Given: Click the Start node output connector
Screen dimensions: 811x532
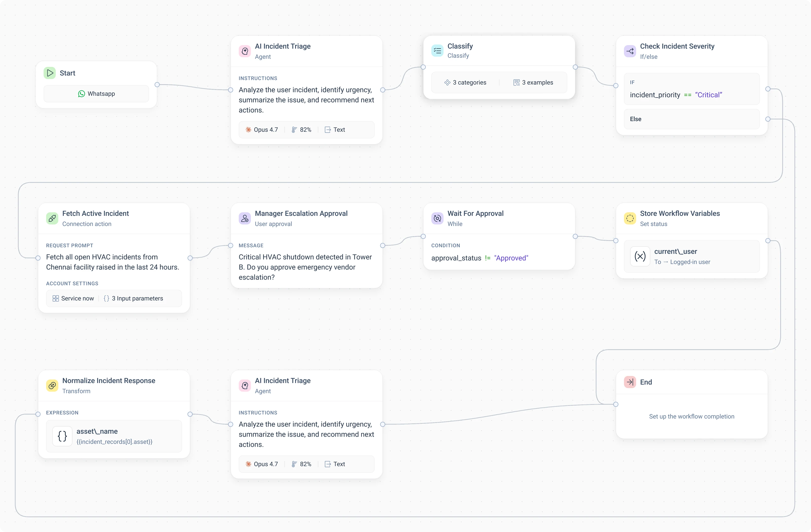Looking at the screenshot, I should (157, 84).
